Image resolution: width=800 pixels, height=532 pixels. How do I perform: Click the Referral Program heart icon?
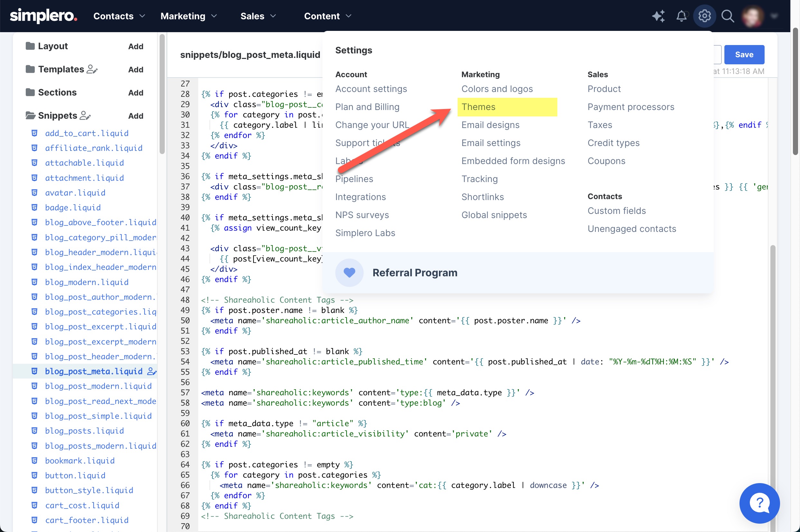(x=349, y=272)
